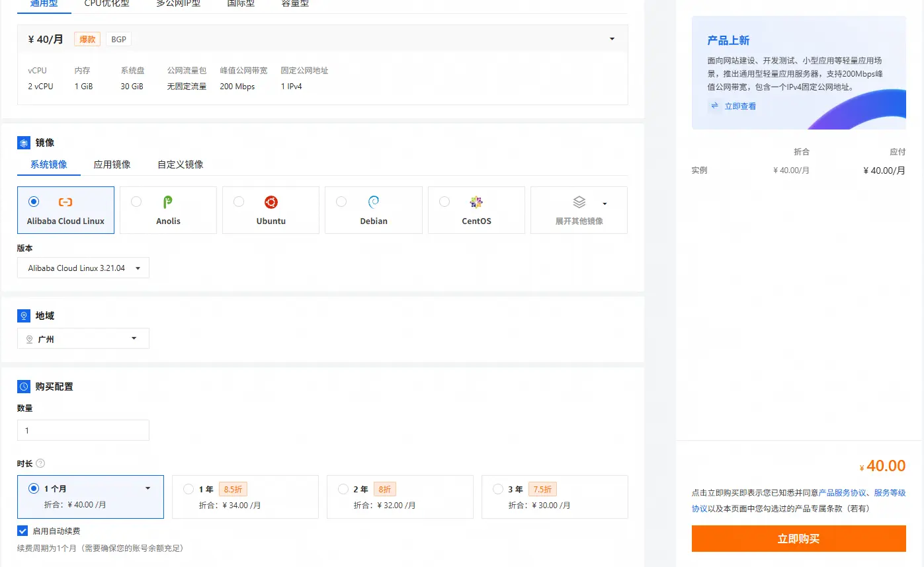Switch to the 自定义镜像 tab
This screenshot has height=567, width=924.
coord(180,165)
